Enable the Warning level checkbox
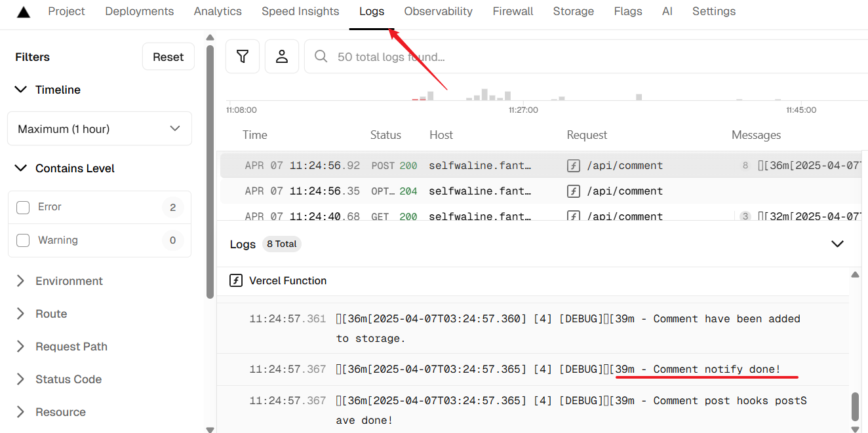 [23, 240]
